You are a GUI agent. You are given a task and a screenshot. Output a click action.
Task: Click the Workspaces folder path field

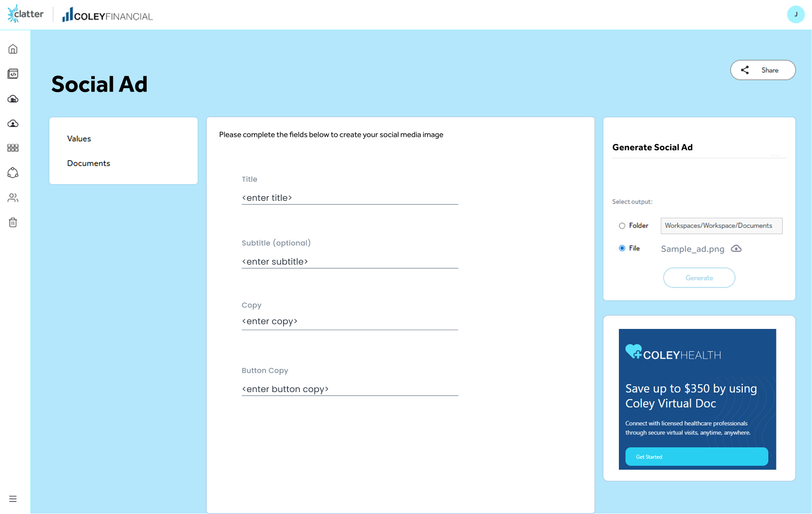[721, 226]
